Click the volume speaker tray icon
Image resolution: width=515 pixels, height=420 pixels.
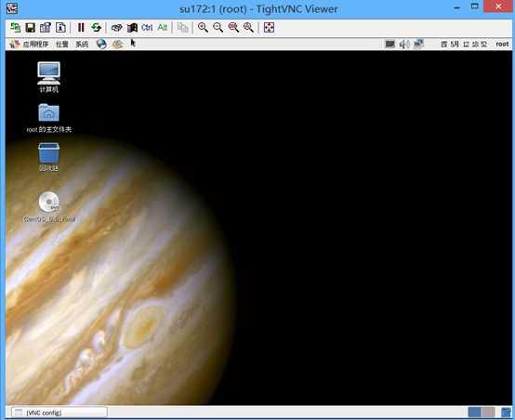(x=404, y=44)
